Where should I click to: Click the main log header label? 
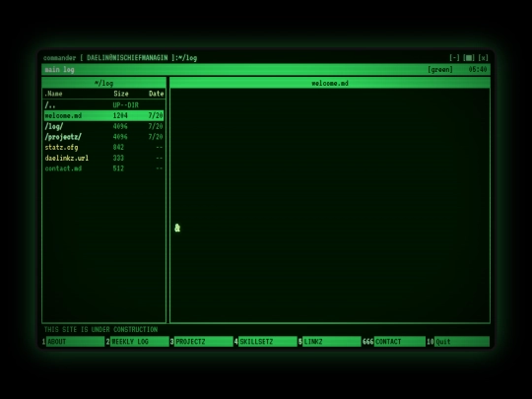point(59,70)
